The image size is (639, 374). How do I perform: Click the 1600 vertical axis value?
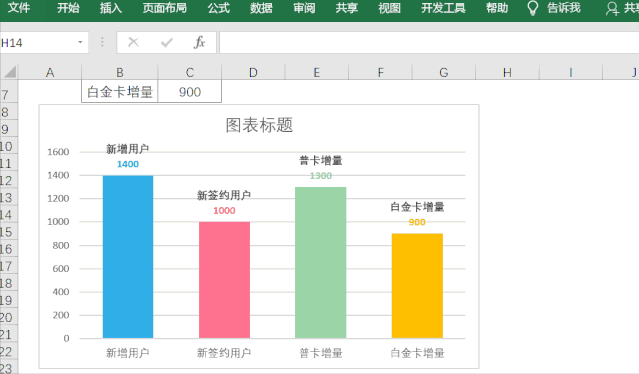[x=58, y=152]
